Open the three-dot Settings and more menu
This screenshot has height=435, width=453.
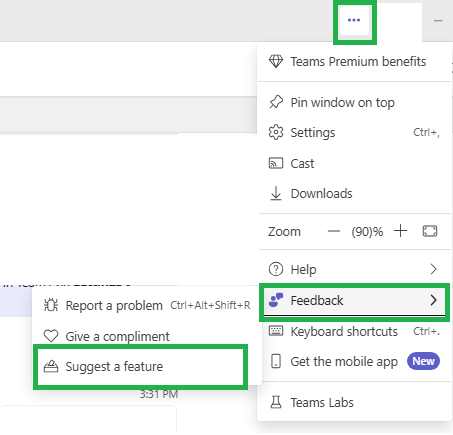(x=354, y=20)
